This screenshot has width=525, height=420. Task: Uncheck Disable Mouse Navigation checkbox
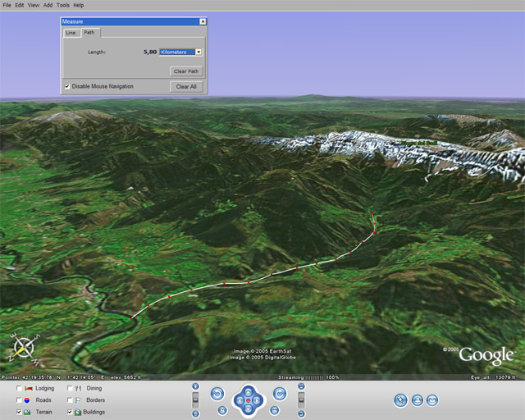(x=66, y=86)
